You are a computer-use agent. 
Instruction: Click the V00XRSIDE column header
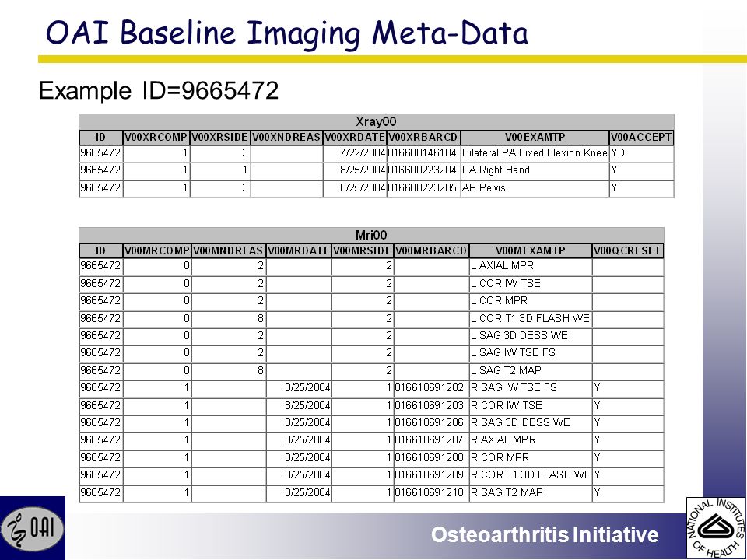click(x=219, y=138)
